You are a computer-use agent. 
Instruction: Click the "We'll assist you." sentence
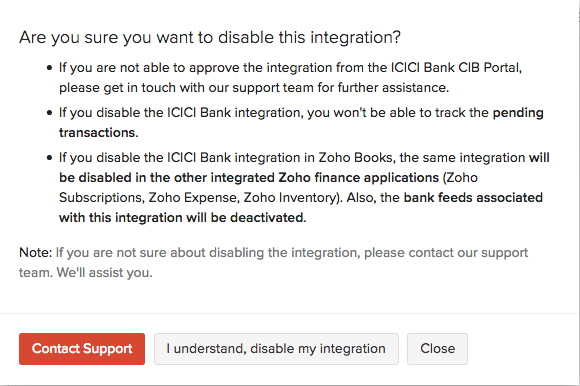[104, 273]
